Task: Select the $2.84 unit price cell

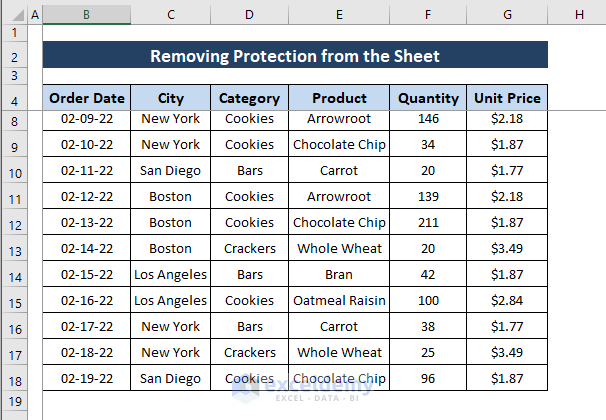Action: tap(507, 300)
